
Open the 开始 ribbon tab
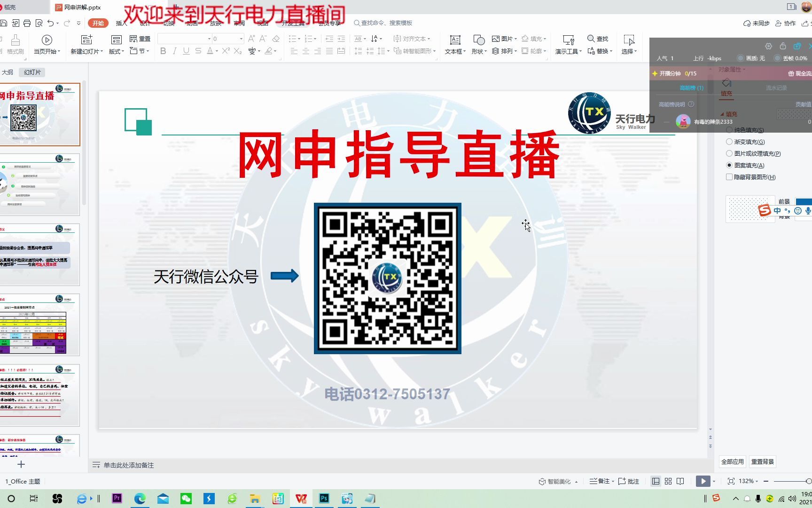coord(98,23)
